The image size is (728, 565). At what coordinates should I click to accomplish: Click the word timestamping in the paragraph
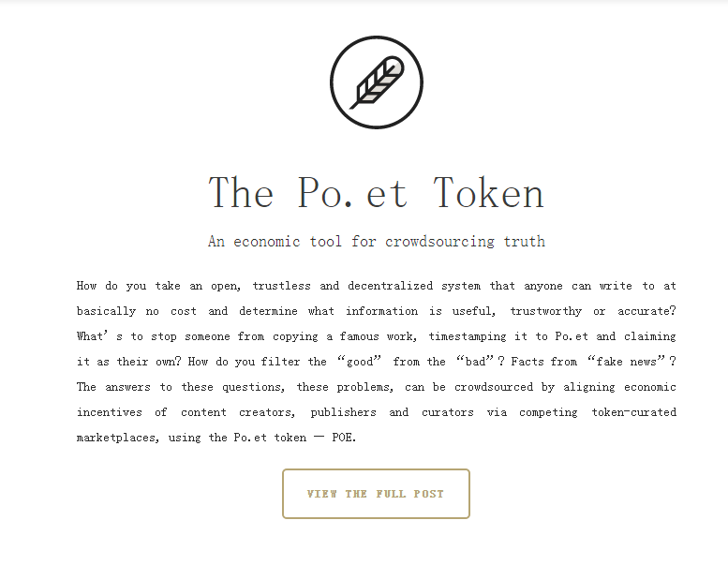point(468,336)
